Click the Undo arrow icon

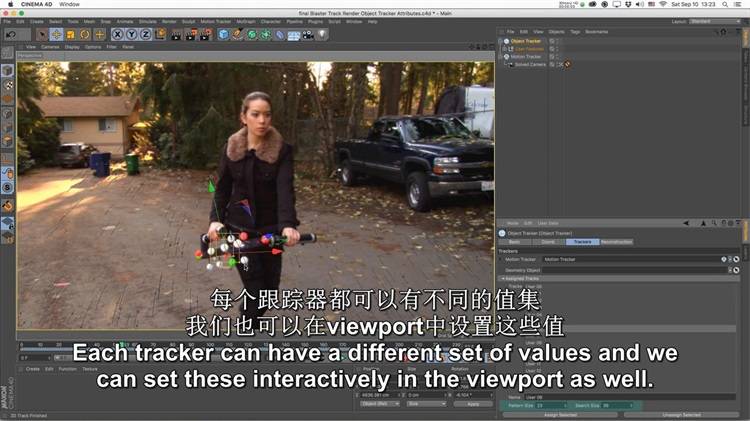pos(10,34)
